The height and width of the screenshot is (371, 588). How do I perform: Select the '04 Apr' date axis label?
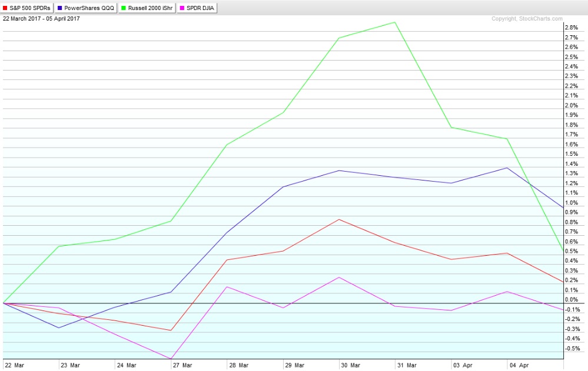click(519, 365)
